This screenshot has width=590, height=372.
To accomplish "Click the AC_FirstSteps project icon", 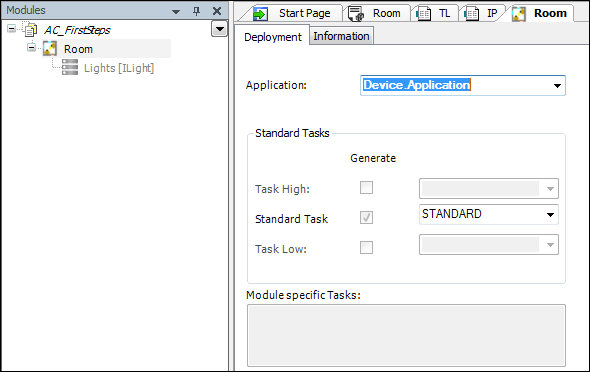I will (x=30, y=30).
